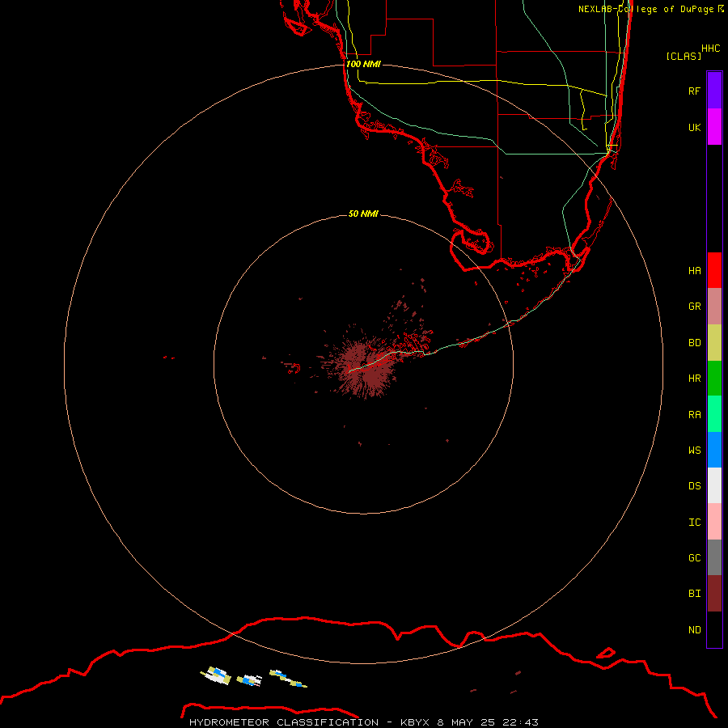Click the dark red BI legend swatch
728x728 pixels.
[x=714, y=594]
